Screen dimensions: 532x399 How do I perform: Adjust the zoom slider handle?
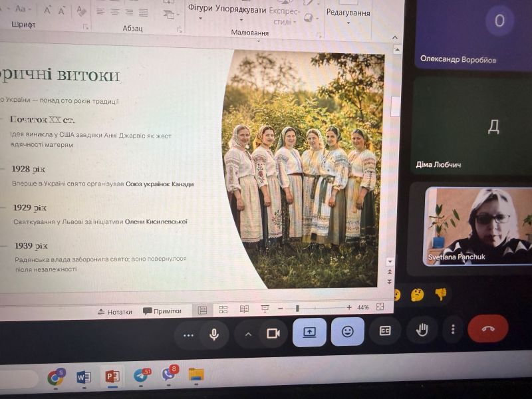[x=297, y=308]
